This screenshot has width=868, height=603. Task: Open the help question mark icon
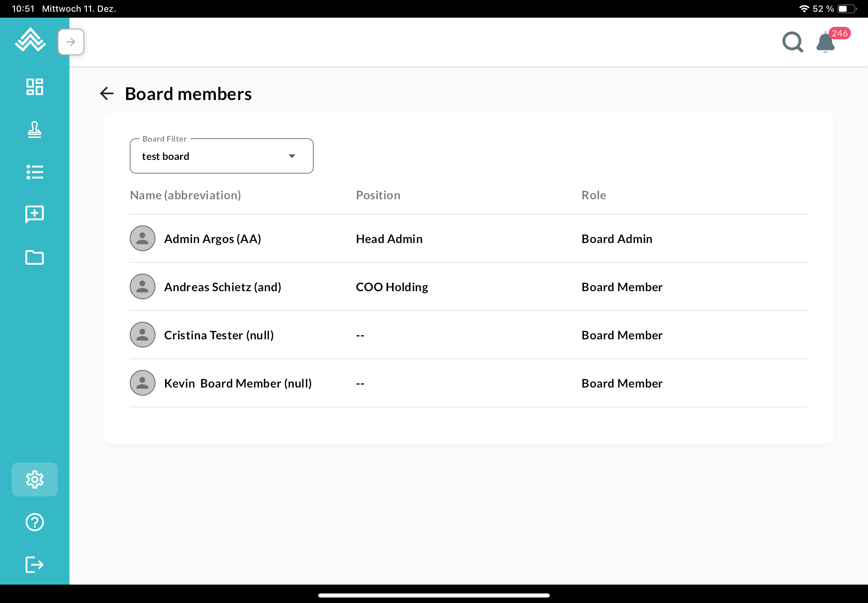(34, 522)
